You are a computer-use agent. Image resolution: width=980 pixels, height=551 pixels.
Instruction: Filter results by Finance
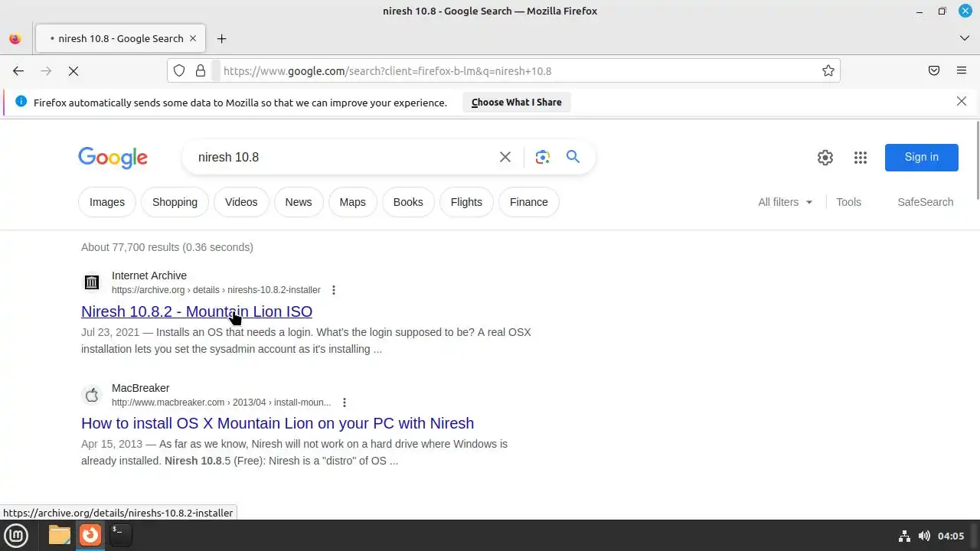(529, 202)
